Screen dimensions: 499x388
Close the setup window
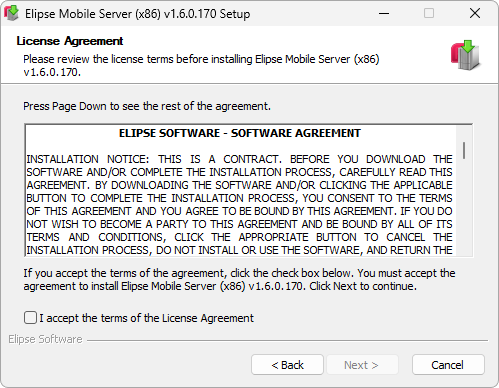click(475, 13)
